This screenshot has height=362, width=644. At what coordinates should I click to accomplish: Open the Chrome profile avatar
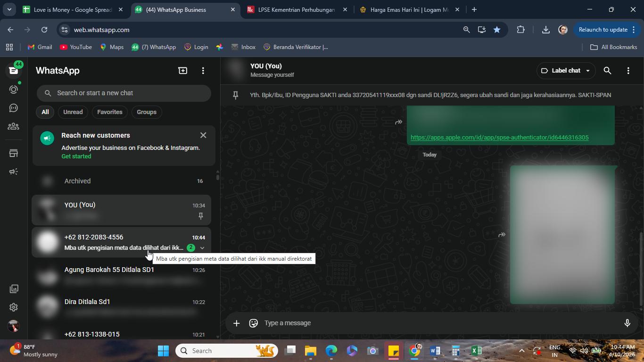(x=563, y=30)
